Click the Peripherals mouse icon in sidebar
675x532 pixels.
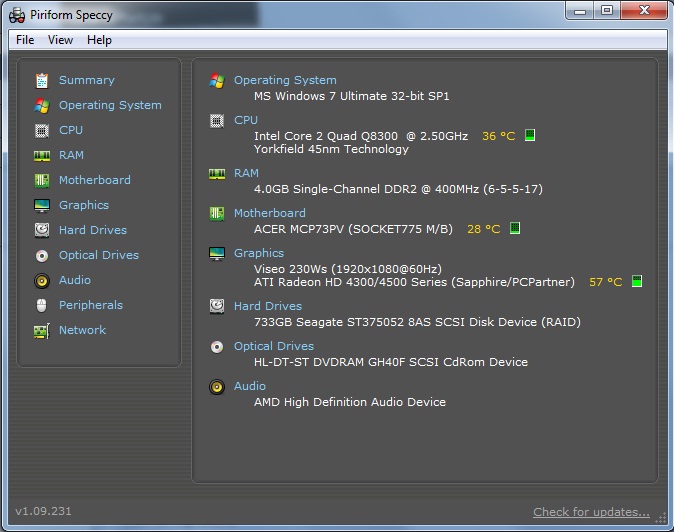pos(41,306)
